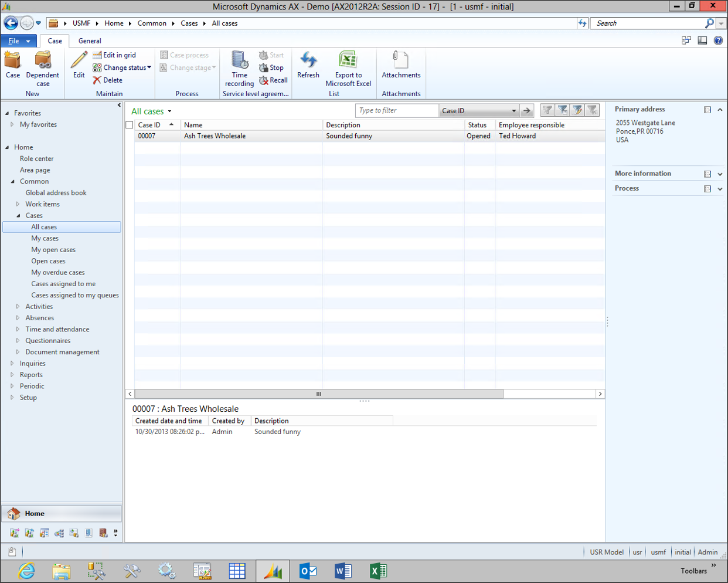
Task: Open Outlook from the taskbar
Action: [x=308, y=571]
